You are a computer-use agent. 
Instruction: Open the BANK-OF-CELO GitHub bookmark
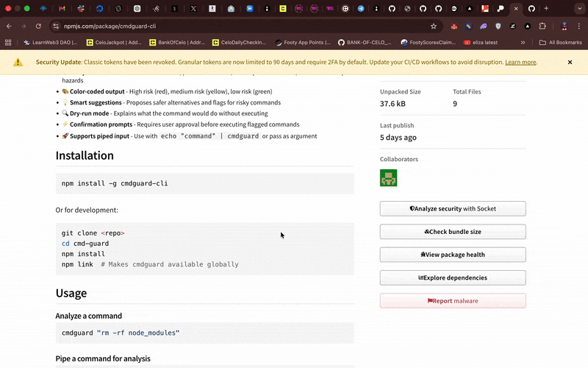(x=365, y=43)
